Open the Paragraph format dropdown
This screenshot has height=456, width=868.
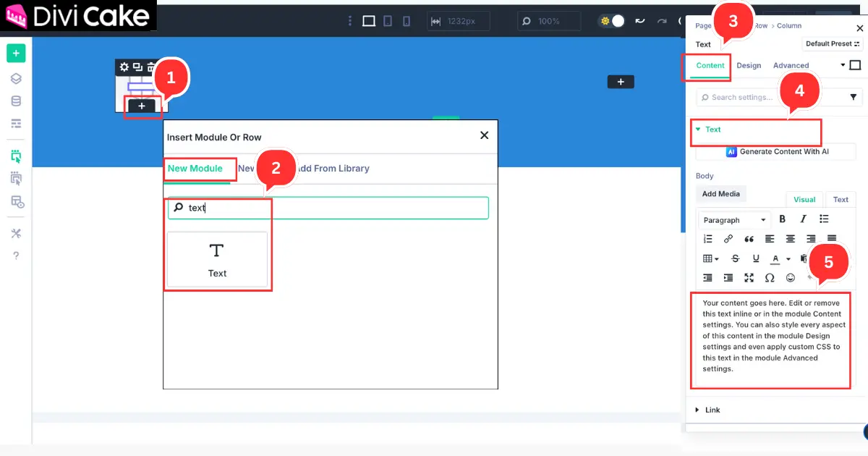[x=734, y=220]
